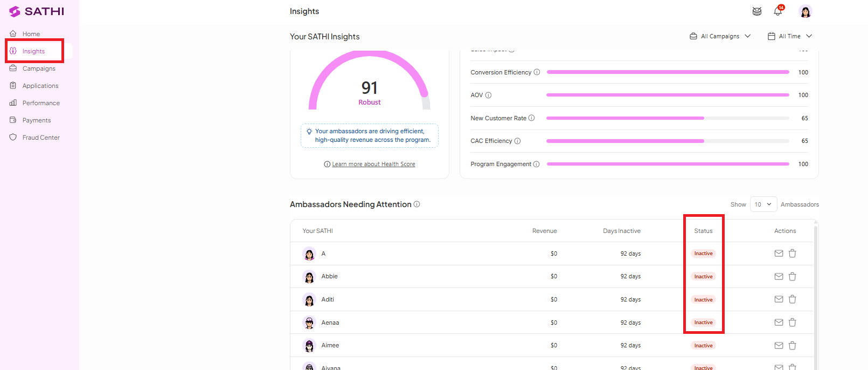The image size is (868, 370).
Task: Remove ambassador Abbie using trash icon
Action: pos(793,277)
